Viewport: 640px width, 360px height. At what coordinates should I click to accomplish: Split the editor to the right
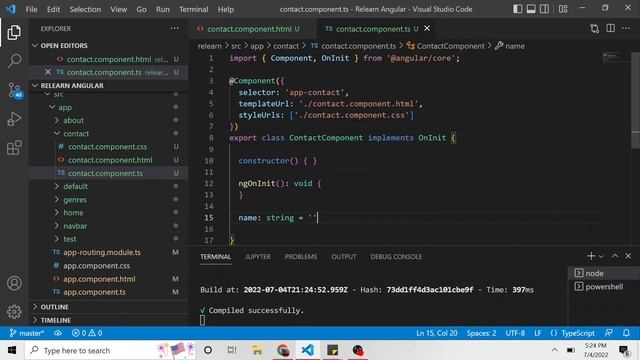[x=610, y=28]
